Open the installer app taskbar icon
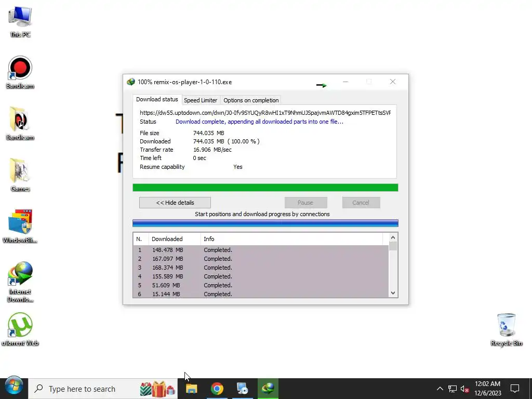The width and height of the screenshot is (532, 399). (x=242, y=389)
